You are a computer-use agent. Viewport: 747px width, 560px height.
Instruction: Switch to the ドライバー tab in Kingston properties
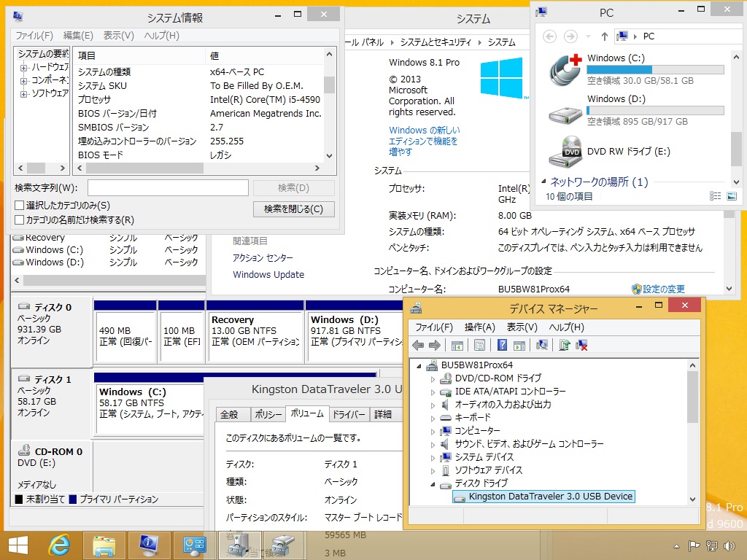click(x=349, y=415)
